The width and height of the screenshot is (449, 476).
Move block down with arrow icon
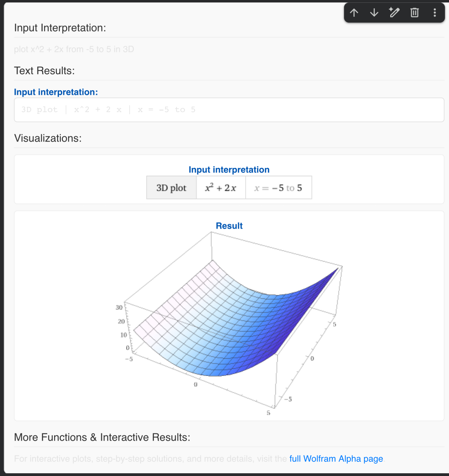coord(374,13)
